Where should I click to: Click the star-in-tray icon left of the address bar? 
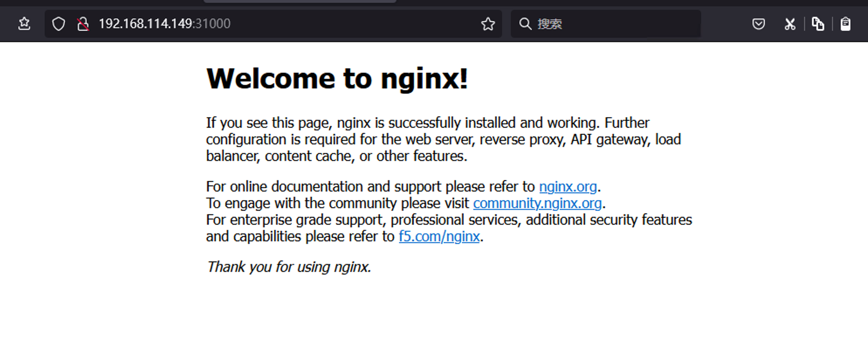(x=24, y=24)
